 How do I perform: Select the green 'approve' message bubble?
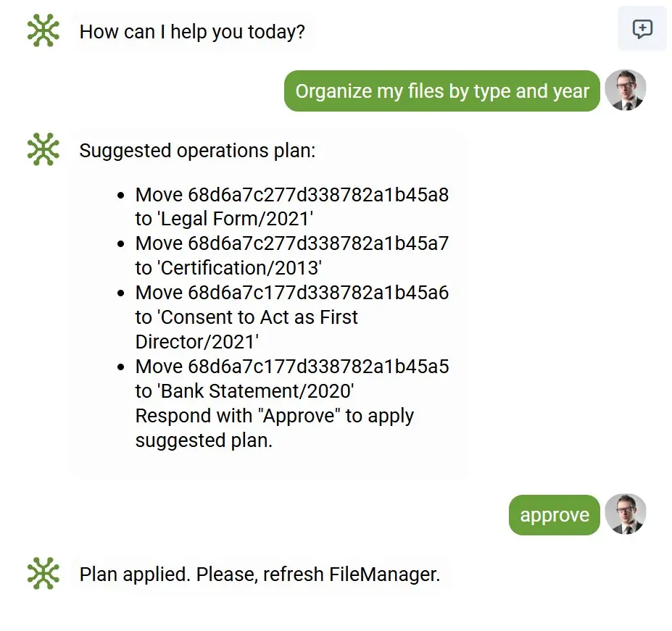click(x=555, y=515)
